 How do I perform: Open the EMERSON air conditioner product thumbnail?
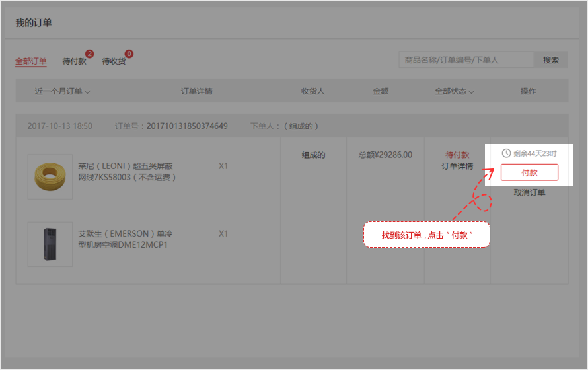click(x=50, y=244)
